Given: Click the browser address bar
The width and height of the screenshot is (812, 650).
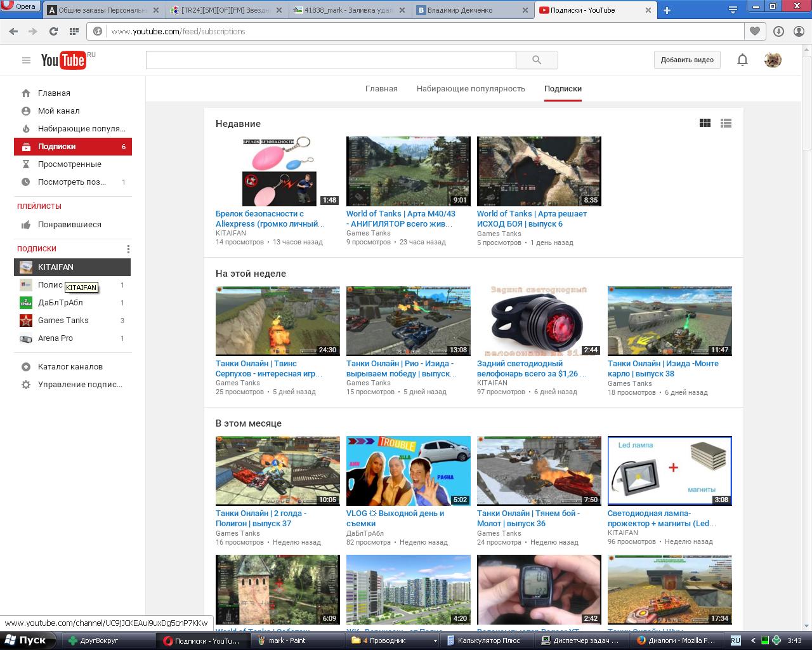Looking at the screenshot, I should pos(416,31).
